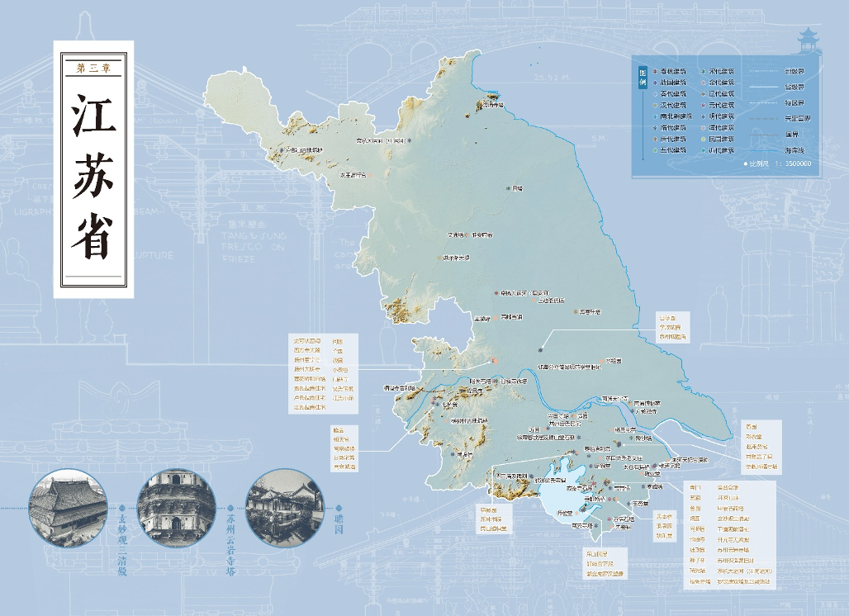
Task: Click the 五代建筑 legend marker
Action: click(655, 150)
